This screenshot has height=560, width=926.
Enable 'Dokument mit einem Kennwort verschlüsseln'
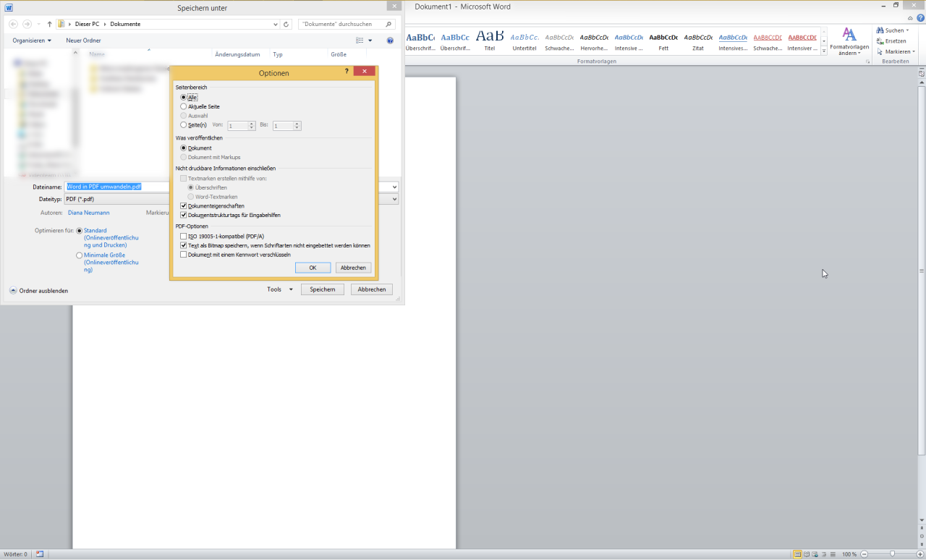(184, 255)
